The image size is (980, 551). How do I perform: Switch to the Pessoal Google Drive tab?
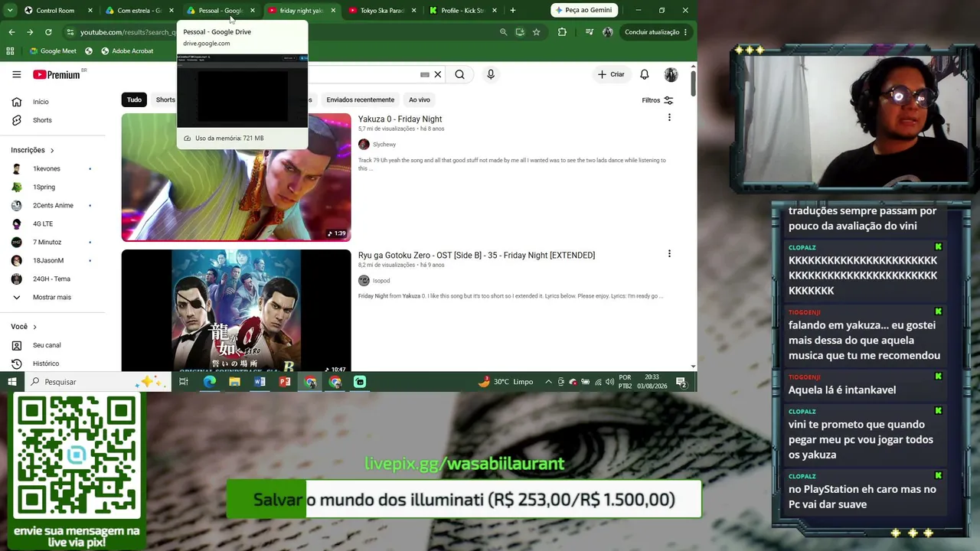[220, 11]
